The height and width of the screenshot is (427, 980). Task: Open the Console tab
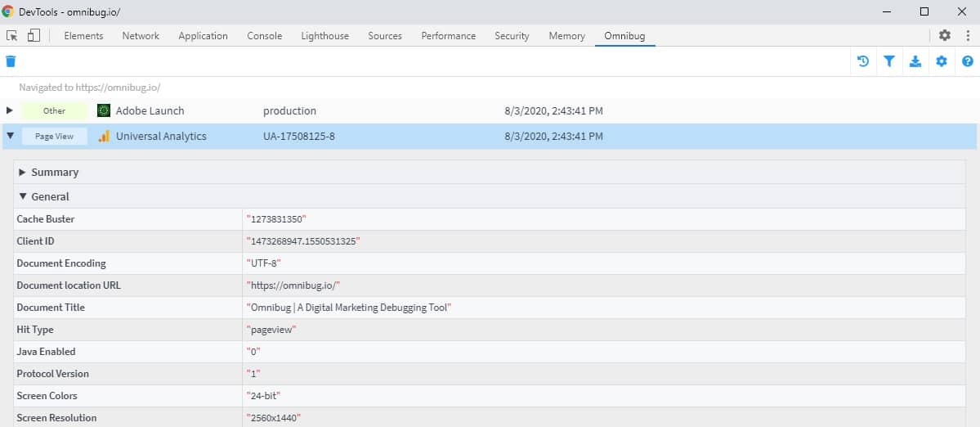pyautogui.click(x=264, y=36)
